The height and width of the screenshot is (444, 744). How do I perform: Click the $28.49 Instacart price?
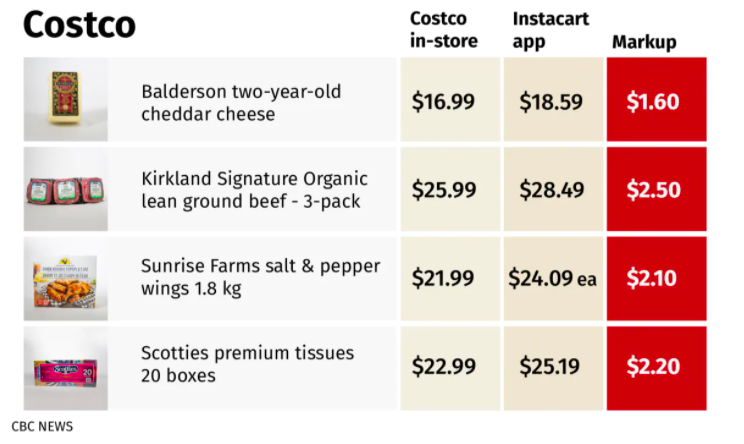[550, 190]
